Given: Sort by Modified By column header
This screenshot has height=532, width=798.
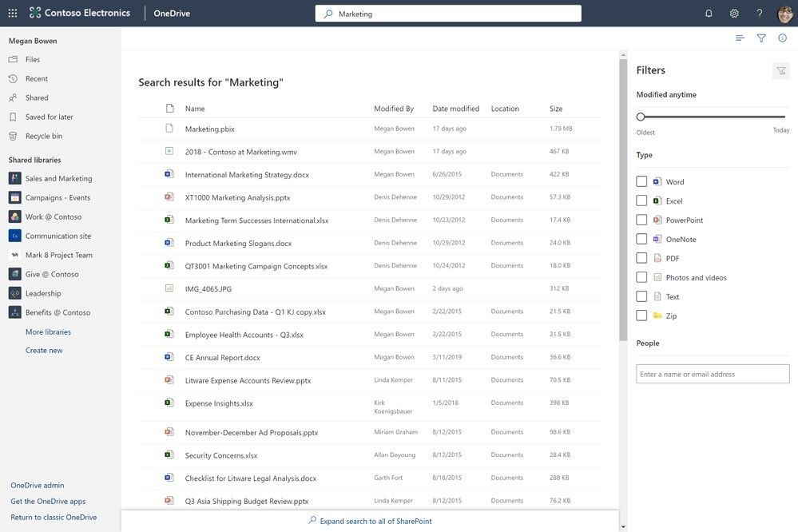Looking at the screenshot, I should point(394,109).
